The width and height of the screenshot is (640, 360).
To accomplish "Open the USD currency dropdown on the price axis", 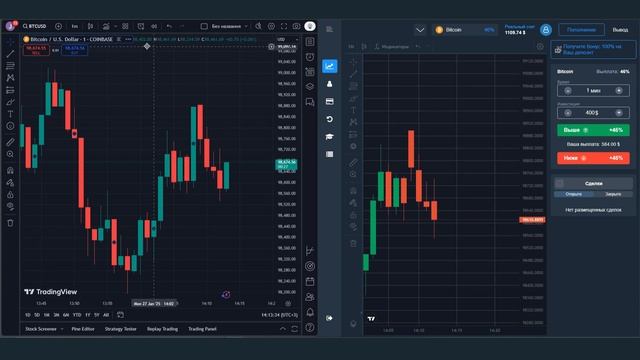I will 287,40.
